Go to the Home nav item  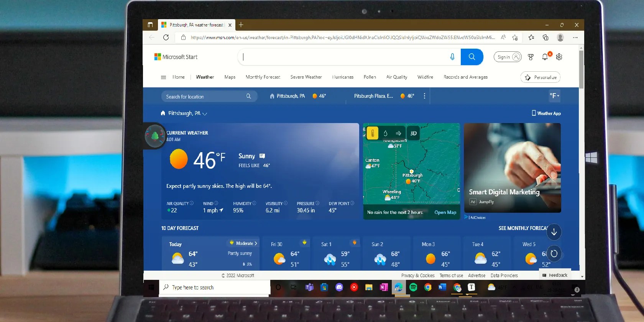pos(179,77)
